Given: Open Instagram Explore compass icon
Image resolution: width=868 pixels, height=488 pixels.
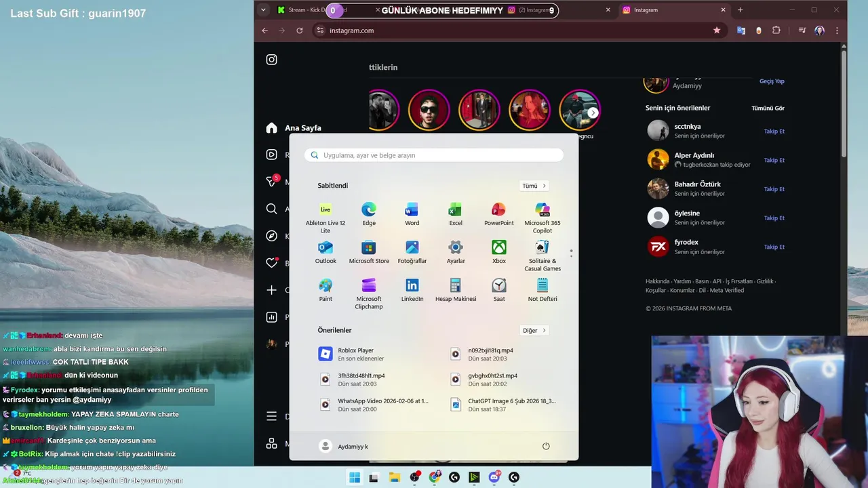Looking at the screenshot, I should point(271,236).
